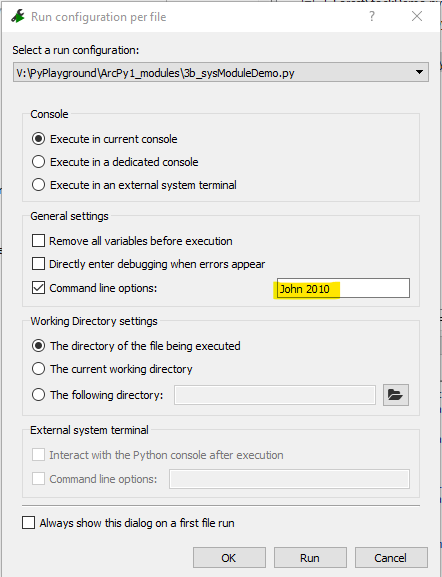Click the OK button
Viewport: 442px width, 577px height.
pyautogui.click(x=229, y=558)
